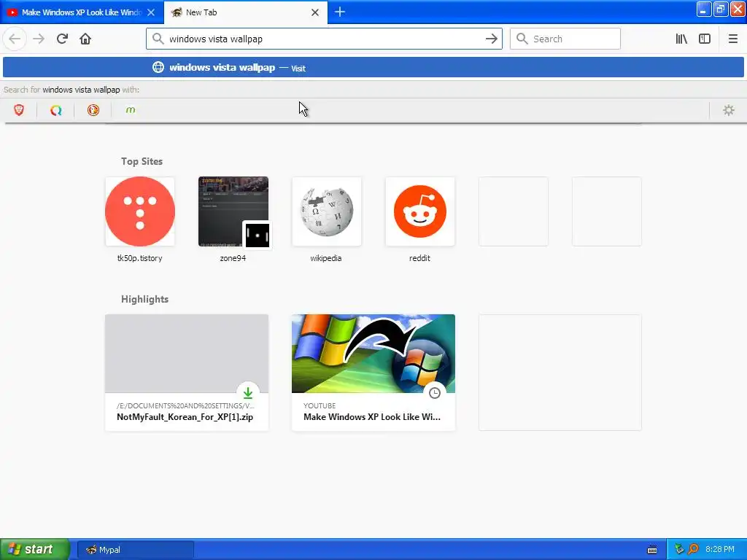
Task: Click the Go arrow in the address bar
Action: pos(491,39)
